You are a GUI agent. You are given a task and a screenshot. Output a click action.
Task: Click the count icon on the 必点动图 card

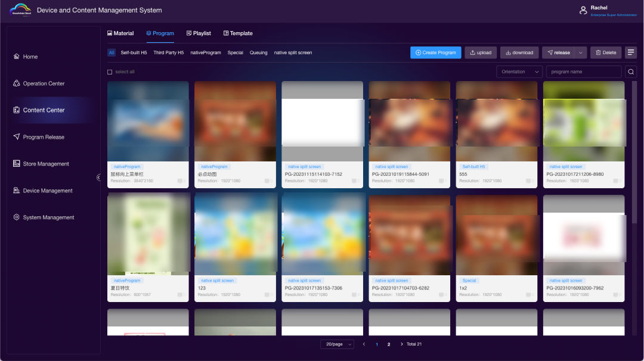click(268, 181)
